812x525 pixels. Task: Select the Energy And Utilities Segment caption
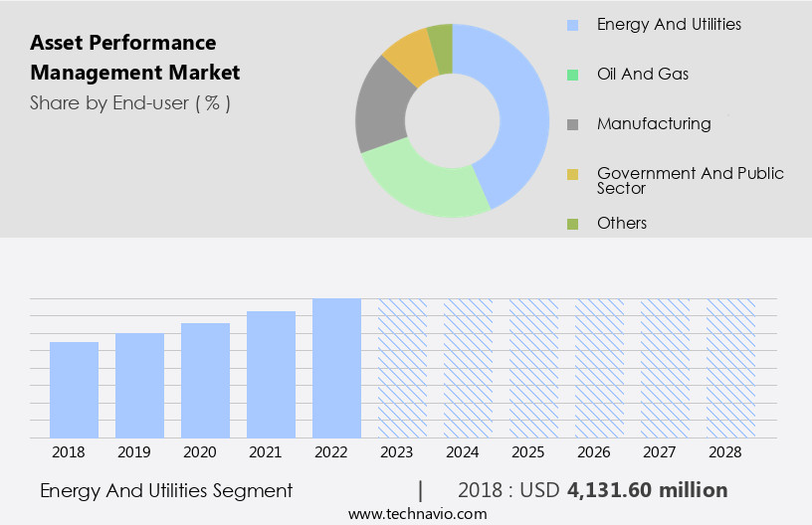point(166,490)
